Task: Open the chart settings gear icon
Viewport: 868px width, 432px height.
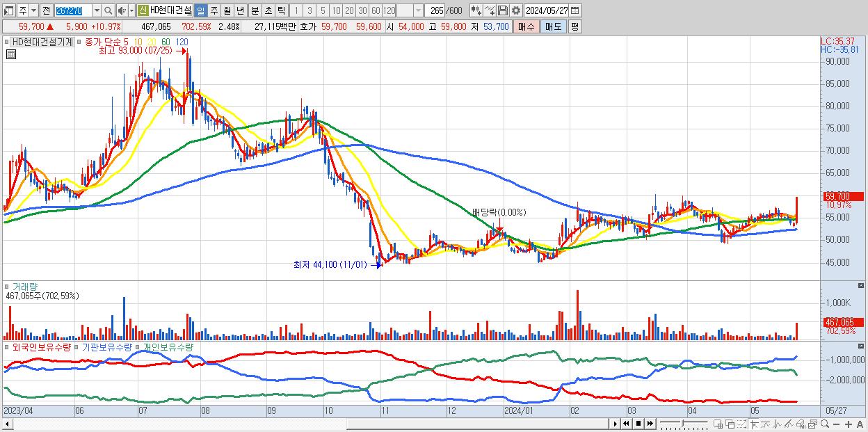Action: [x=515, y=10]
